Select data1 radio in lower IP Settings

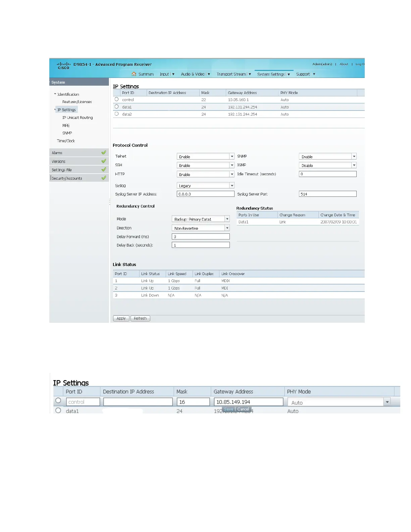pos(58,410)
